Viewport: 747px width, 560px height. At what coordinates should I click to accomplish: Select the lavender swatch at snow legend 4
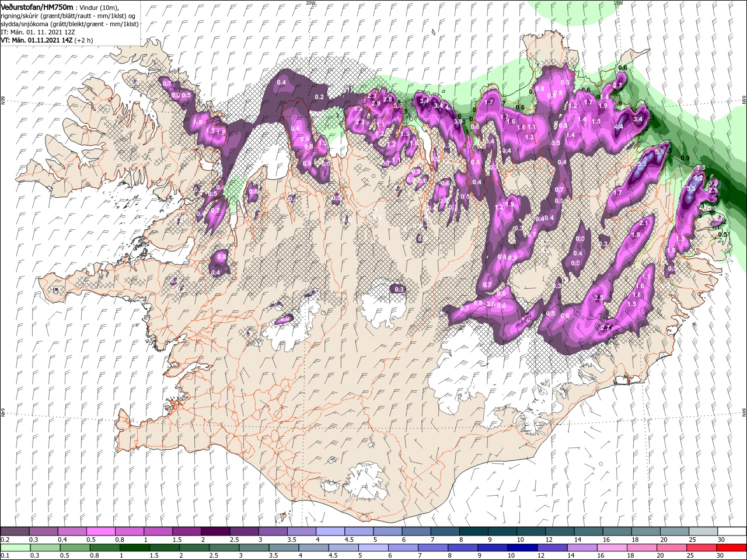(330, 531)
